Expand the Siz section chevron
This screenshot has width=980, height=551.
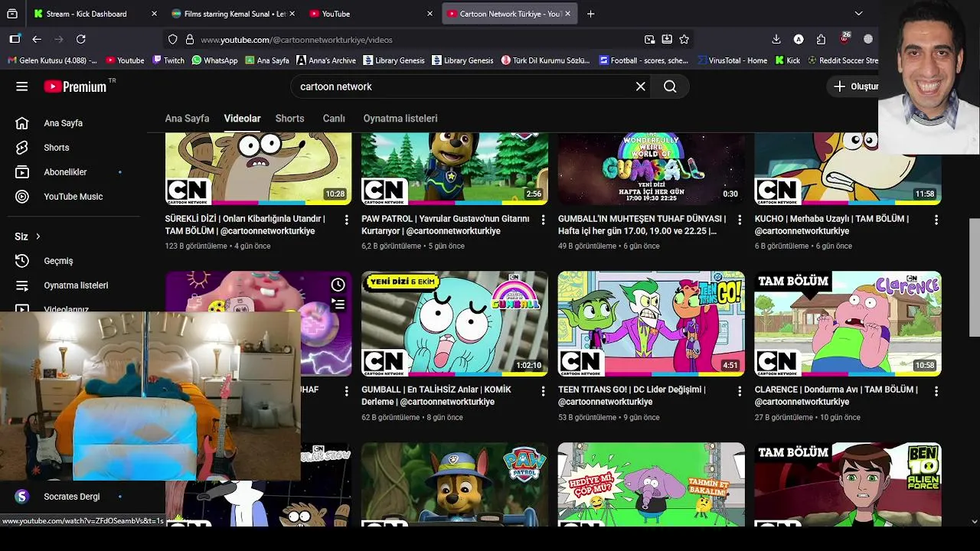[x=38, y=236]
